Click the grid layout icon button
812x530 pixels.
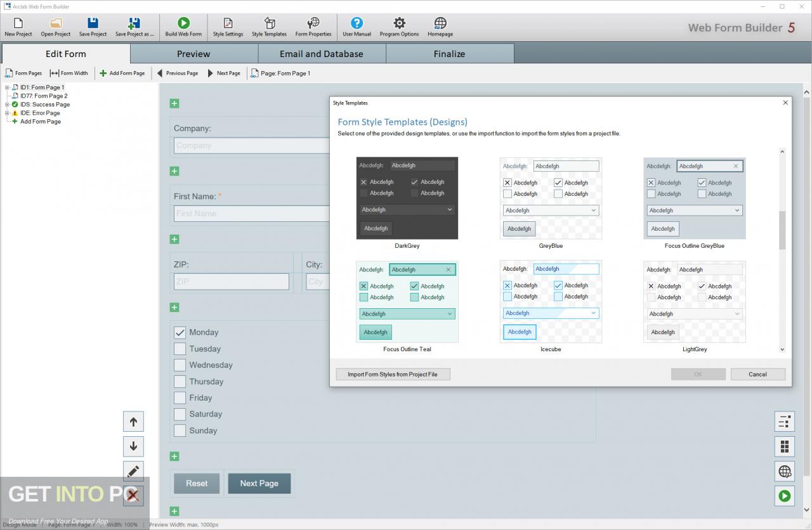[785, 446]
